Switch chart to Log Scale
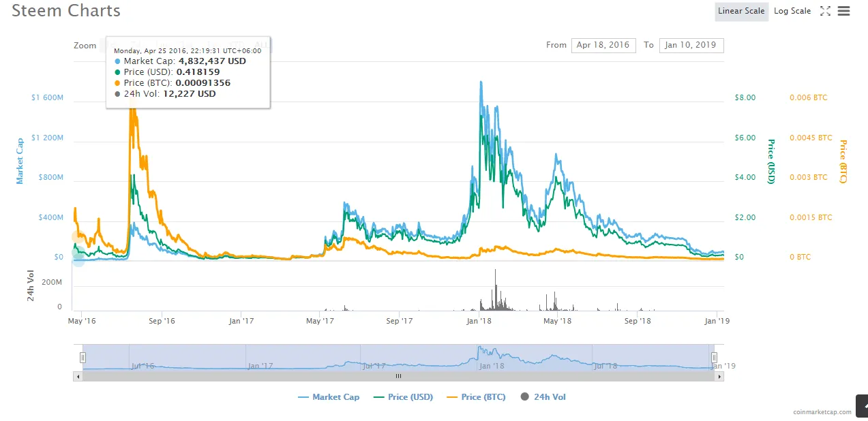 [x=792, y=11]
